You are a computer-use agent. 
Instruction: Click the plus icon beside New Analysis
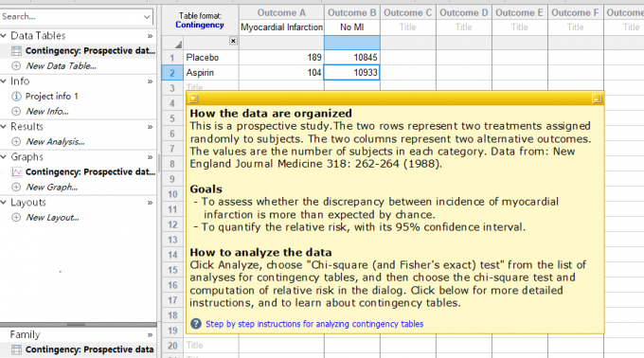[x=16, y=142]
